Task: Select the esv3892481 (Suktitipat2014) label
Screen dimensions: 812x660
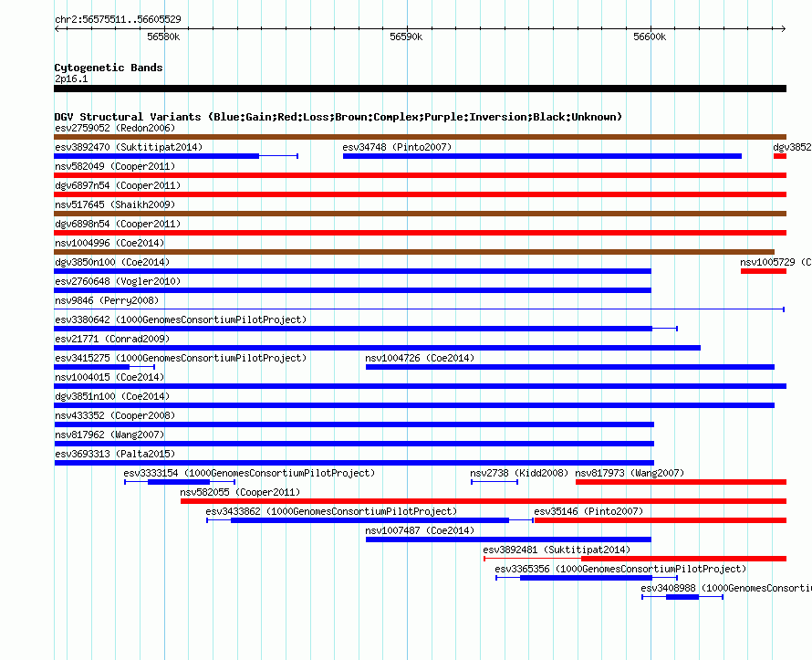Action: pyautogui.click(x=557, y=550)
